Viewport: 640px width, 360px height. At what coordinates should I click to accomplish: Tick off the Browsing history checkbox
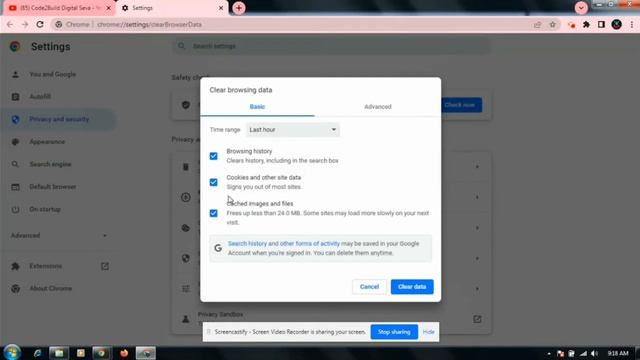click(213, 156)
